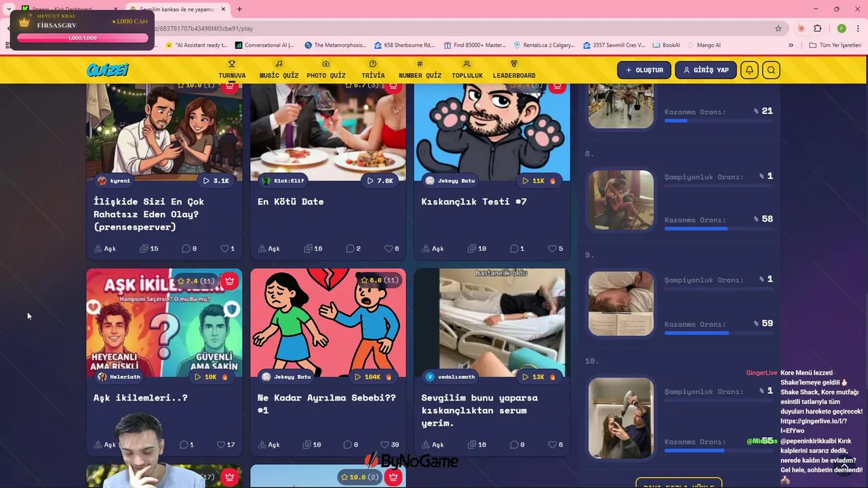Open author kyren1 profile
Viewport: 868px width, 488px height.
pos(114,180)
